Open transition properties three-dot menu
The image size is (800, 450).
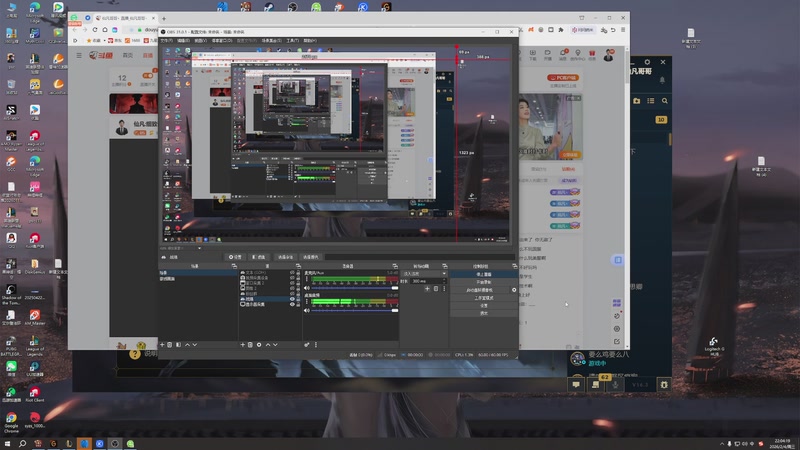tap(444, 289)
